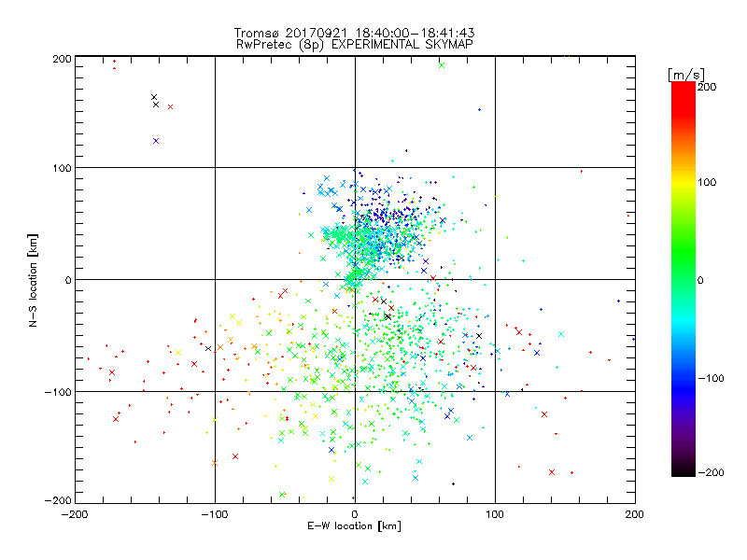
Task: Click the colorbar label "0"
Action: pyautogui.click(x=700, y=280)
